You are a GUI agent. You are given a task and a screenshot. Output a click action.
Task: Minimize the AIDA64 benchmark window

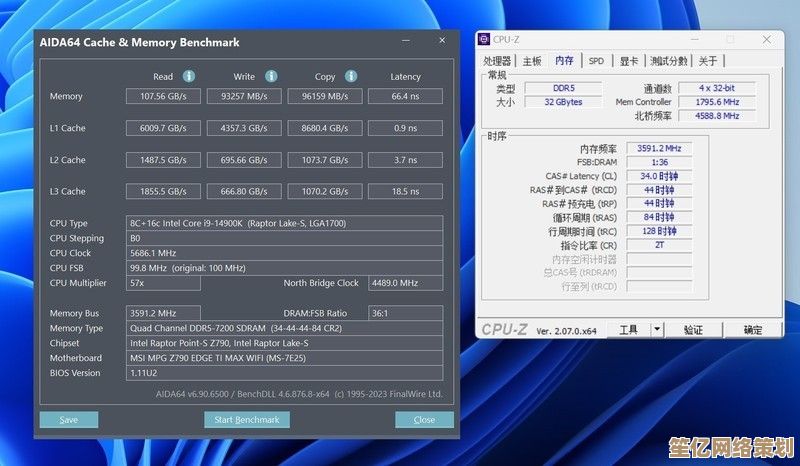(x=406, y=42)
